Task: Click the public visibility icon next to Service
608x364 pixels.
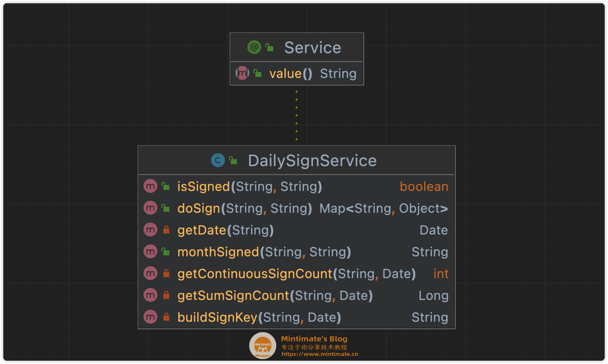Action: (x=269, y=47)
